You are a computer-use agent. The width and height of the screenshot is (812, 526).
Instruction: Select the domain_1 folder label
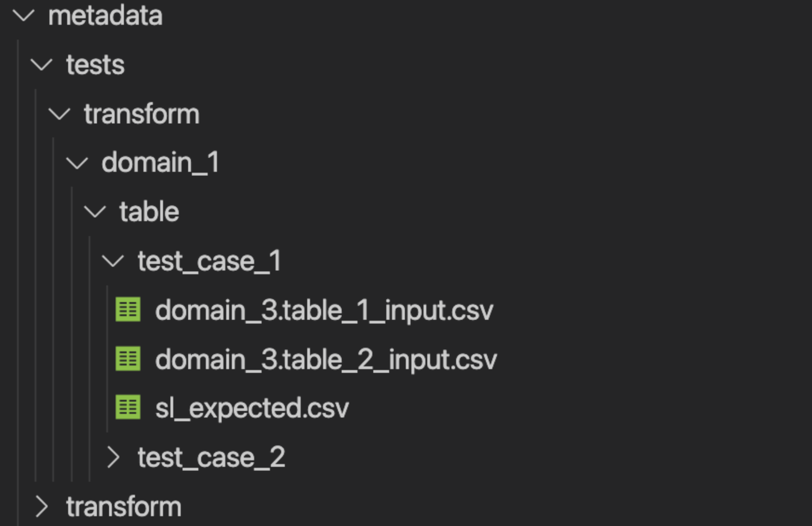coord(160,163)
